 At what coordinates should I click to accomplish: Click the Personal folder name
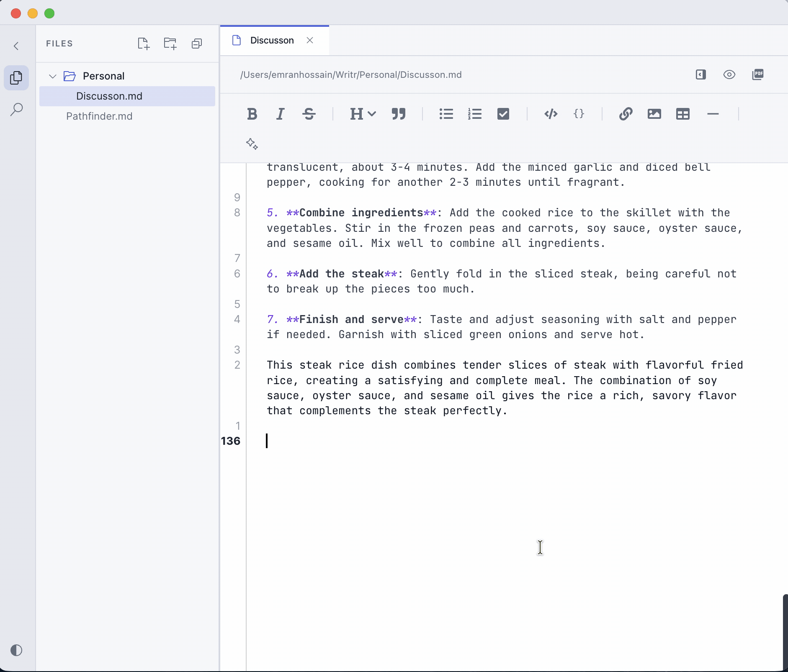point(104,76)
